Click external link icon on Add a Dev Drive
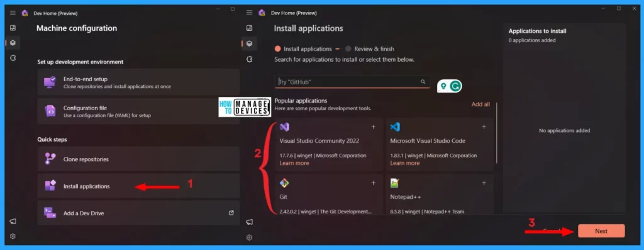 point(231,213)
